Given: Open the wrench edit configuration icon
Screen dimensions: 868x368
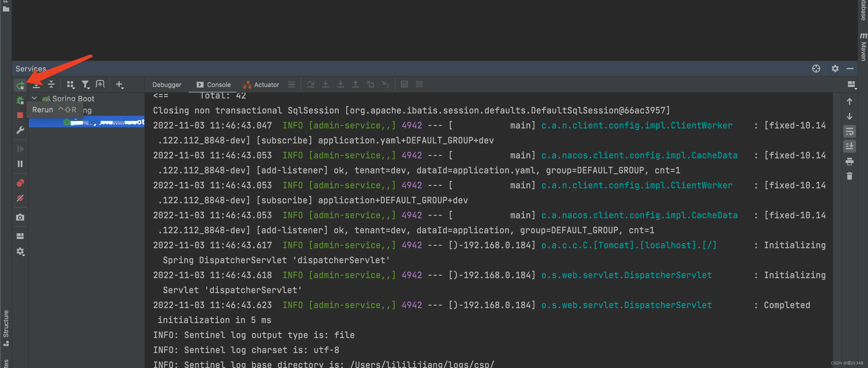Looking at the screenshot, I should coord(20,130).
